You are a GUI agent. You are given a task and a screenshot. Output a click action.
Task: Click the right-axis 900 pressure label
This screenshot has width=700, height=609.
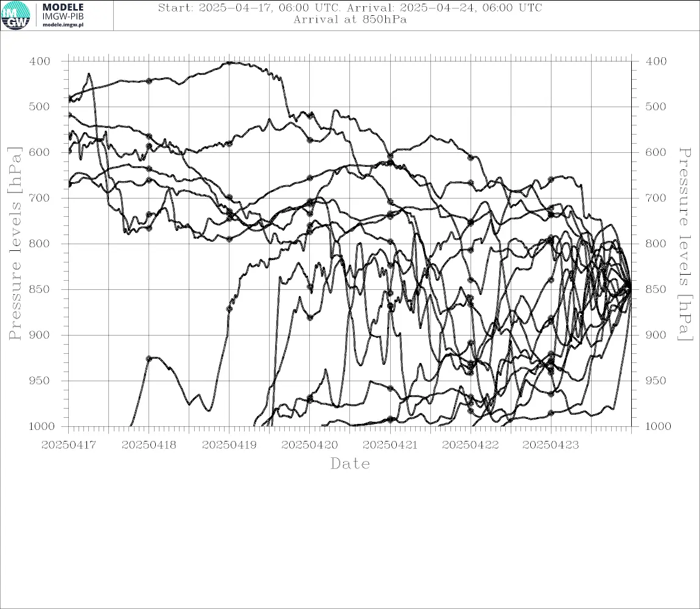click(x=656, y=335)
